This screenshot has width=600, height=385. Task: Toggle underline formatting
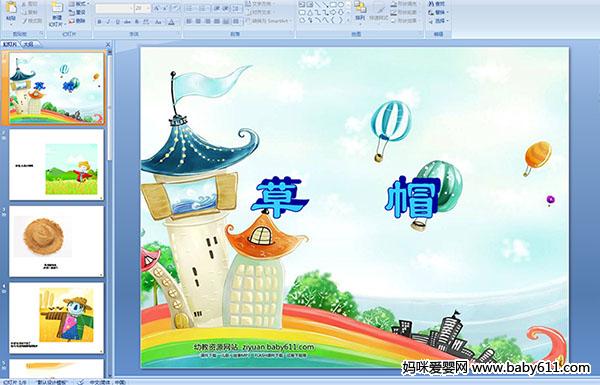tap(117, 22)
